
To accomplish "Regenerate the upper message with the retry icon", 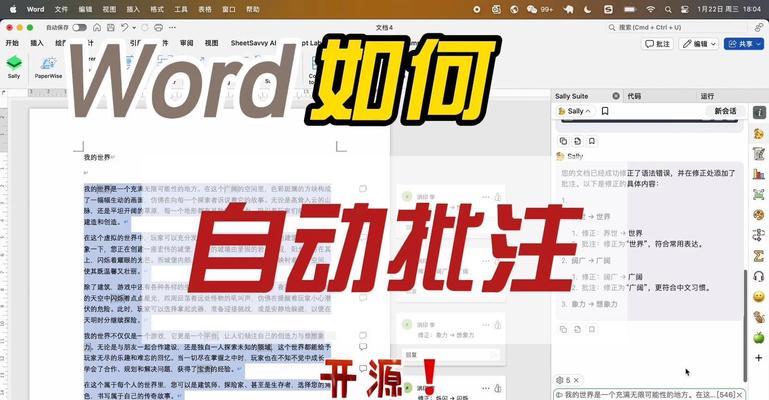I will 578,141.
